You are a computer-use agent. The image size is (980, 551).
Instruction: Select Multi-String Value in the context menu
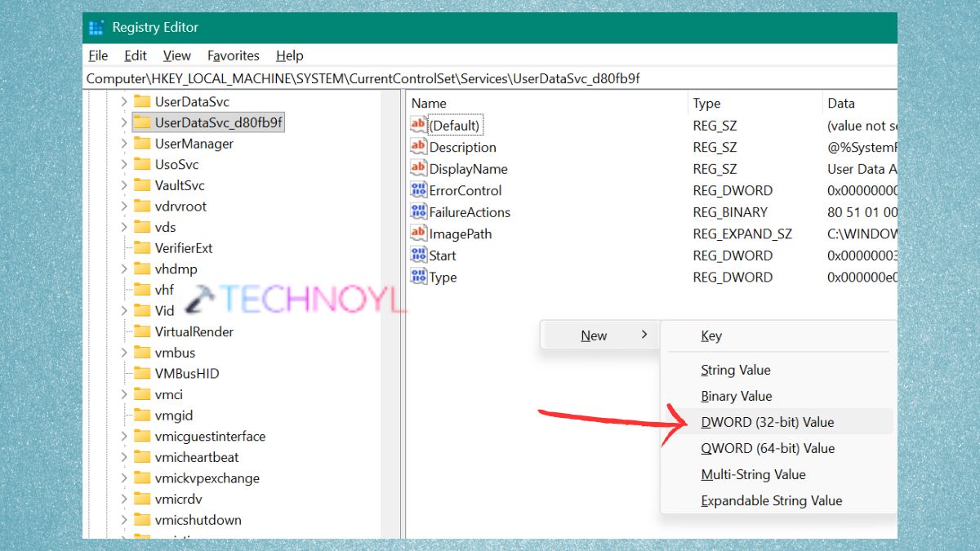(753, 474)
